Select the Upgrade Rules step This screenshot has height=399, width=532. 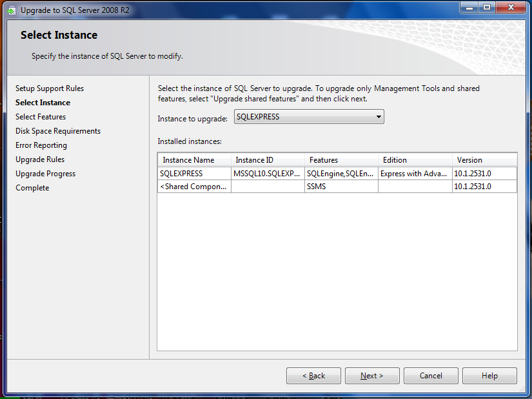(40, 159)
